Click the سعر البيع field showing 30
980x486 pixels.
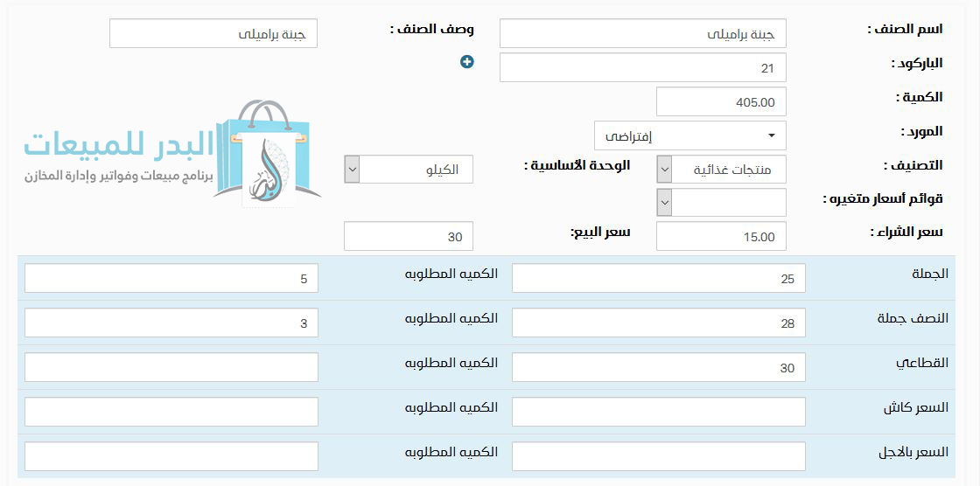409,236
